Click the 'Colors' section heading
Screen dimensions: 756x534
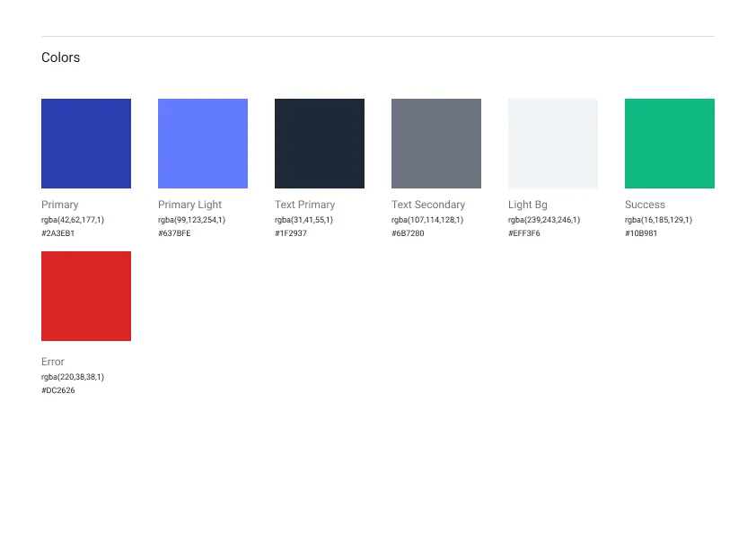pyautogui.click(x=61, y=57)
